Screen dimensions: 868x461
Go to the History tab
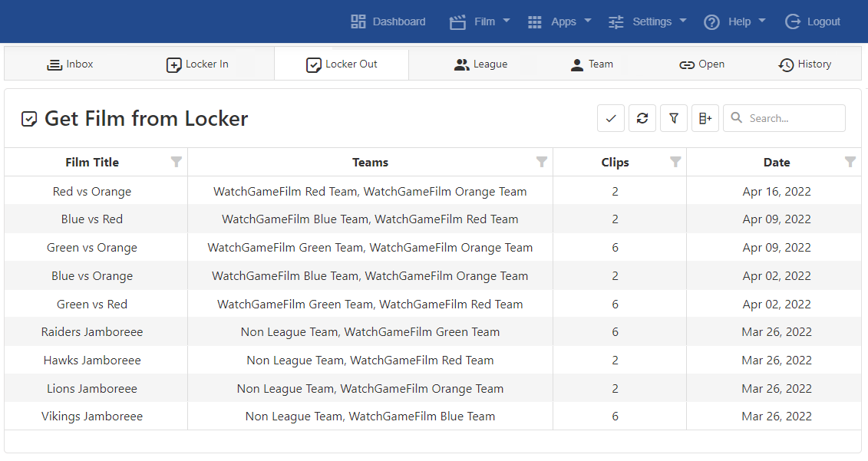click(804, 64)
